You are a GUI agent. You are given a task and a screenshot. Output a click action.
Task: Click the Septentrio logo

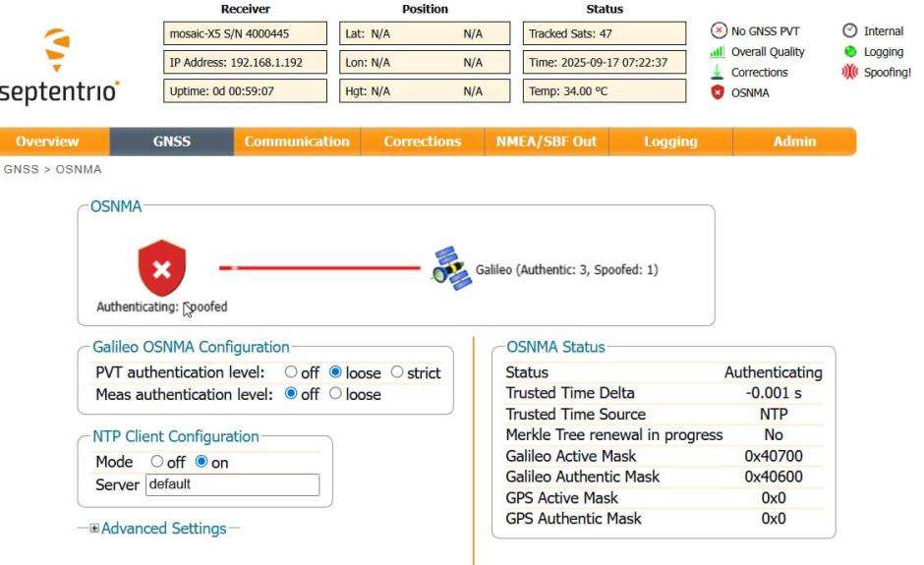tap(57, 66)
